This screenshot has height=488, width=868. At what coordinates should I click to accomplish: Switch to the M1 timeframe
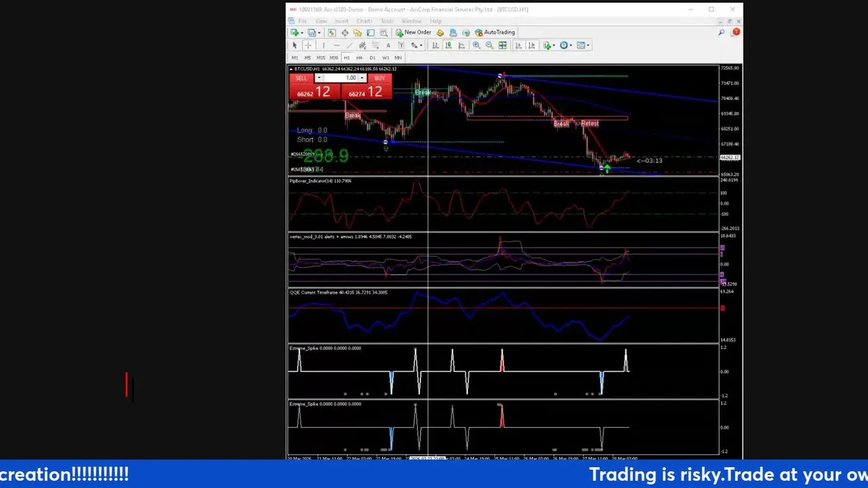tap(295, 58)
